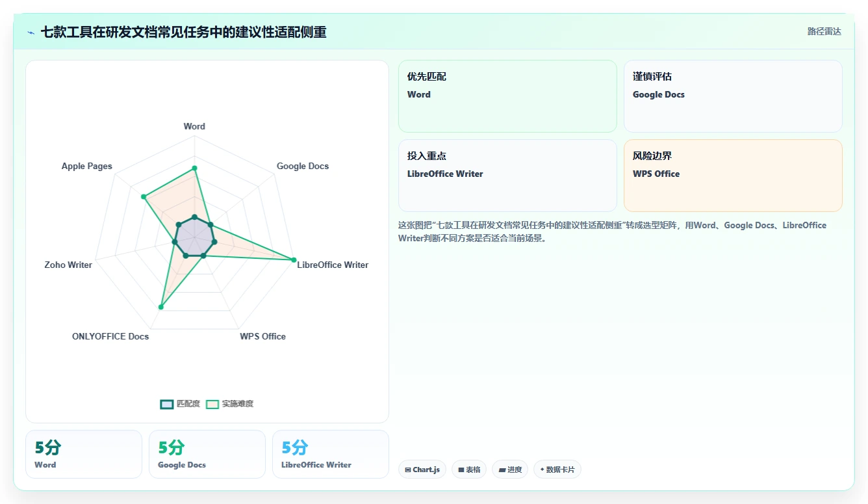Click the header icon beside the title
This screenshot has height=504, width=868.
point(31,32)
